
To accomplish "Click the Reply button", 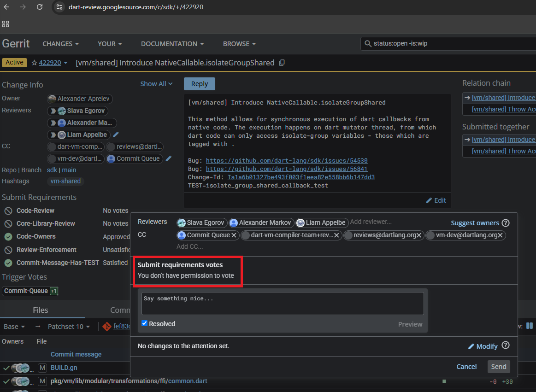I will point(199,84).
